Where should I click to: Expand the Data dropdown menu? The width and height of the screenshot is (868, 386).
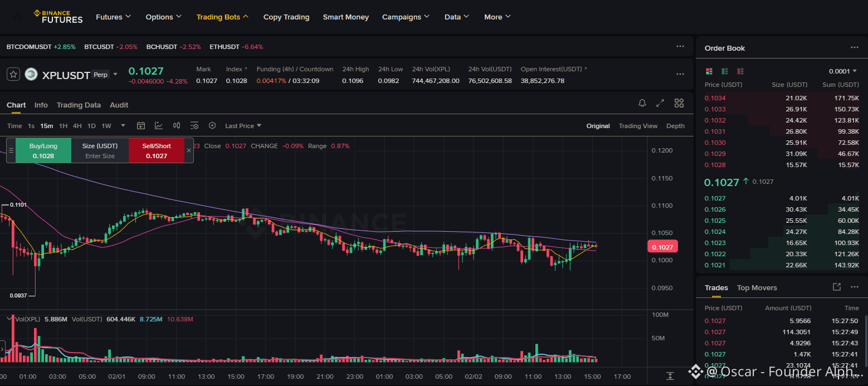(457, 17)
